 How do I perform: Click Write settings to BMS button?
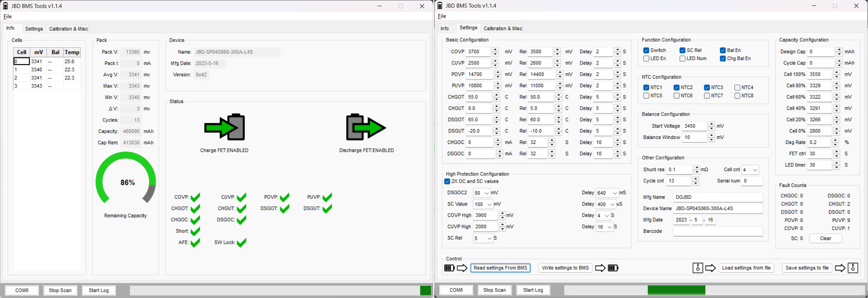click(x=565, y=268)
